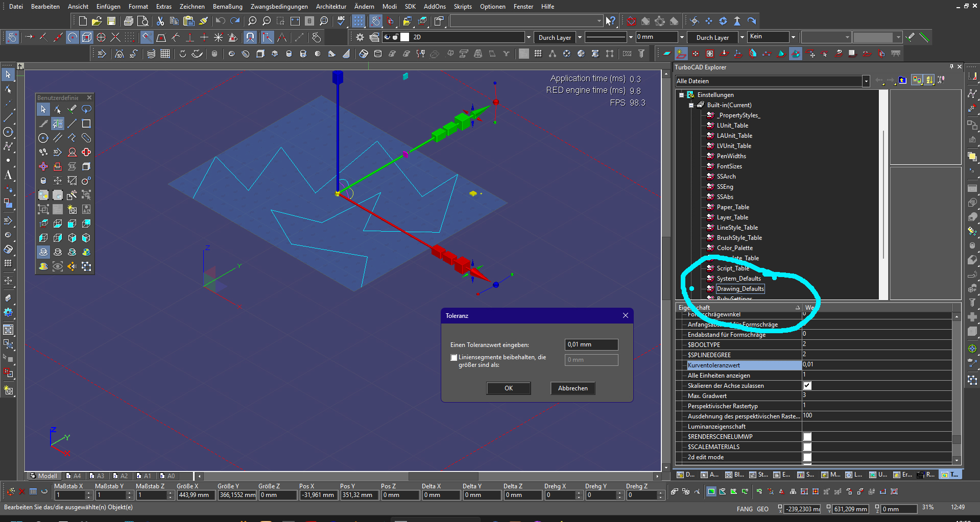Collapse the Einstellungen tree node

681,95
